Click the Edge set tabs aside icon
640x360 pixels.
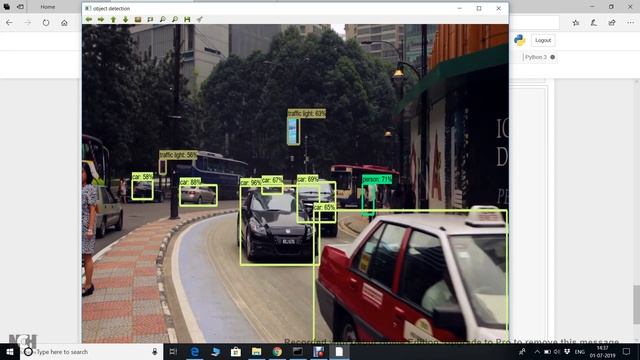coord(20,7)
